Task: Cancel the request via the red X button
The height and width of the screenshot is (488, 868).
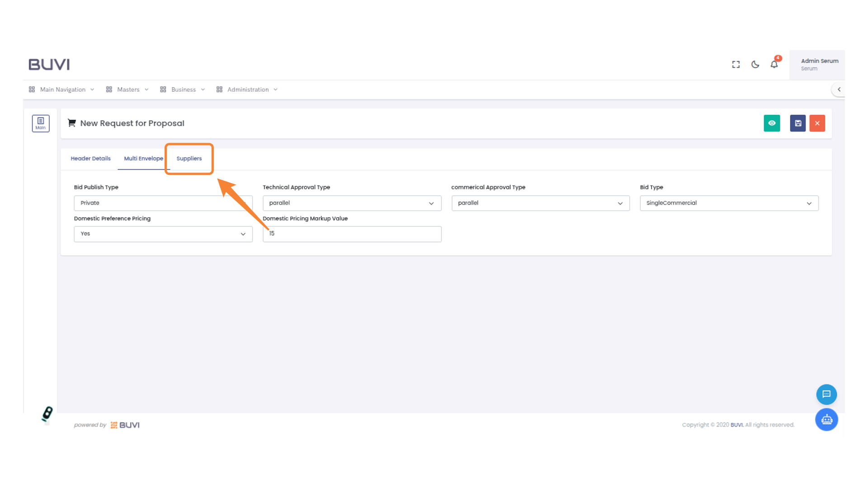Action: pyautogui.click(x=817, y=123)
